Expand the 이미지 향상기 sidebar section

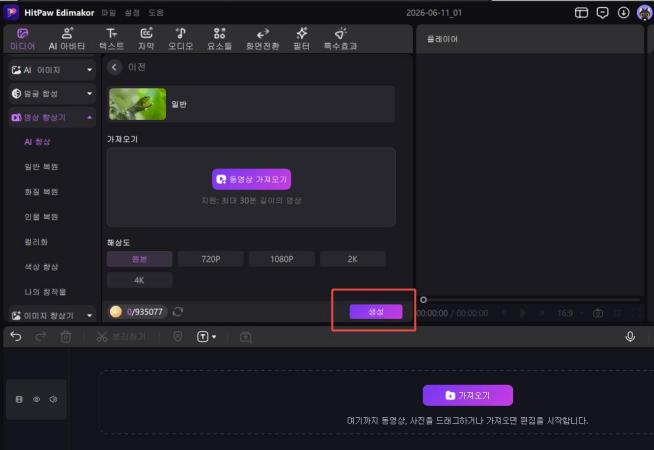click(52, 316)
